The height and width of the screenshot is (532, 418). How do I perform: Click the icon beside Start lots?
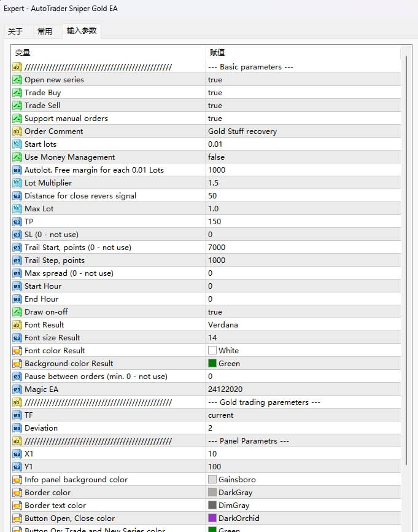pyautogui.click(x=17, y=144)
